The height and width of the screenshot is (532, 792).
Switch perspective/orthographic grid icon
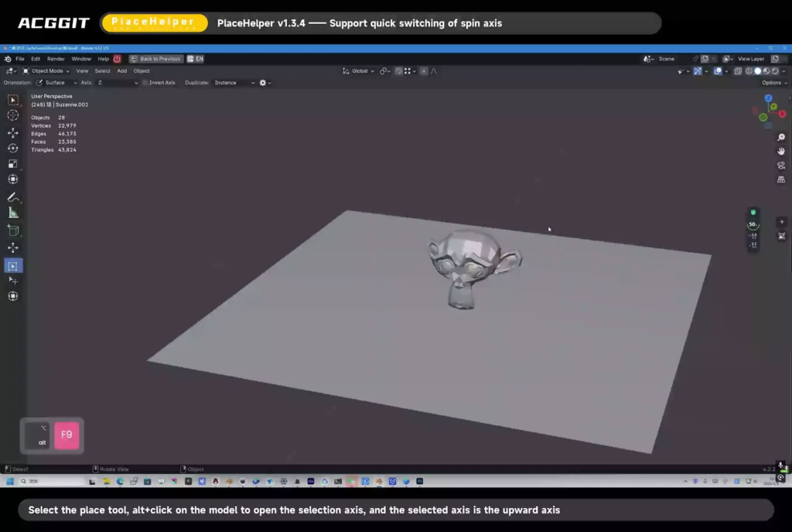[781, 179]
